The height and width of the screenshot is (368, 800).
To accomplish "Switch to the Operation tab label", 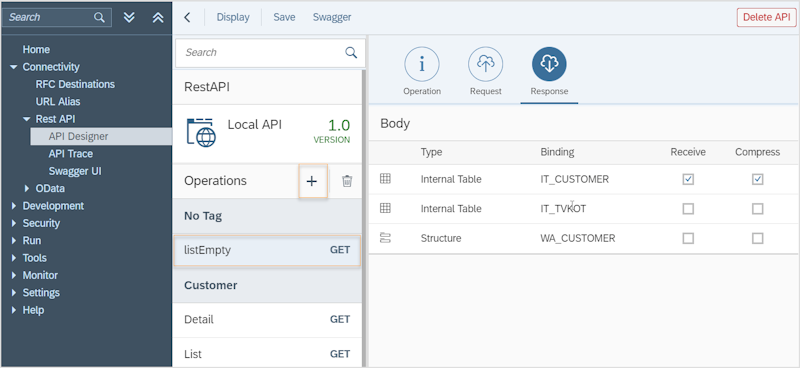I will 422,91.
